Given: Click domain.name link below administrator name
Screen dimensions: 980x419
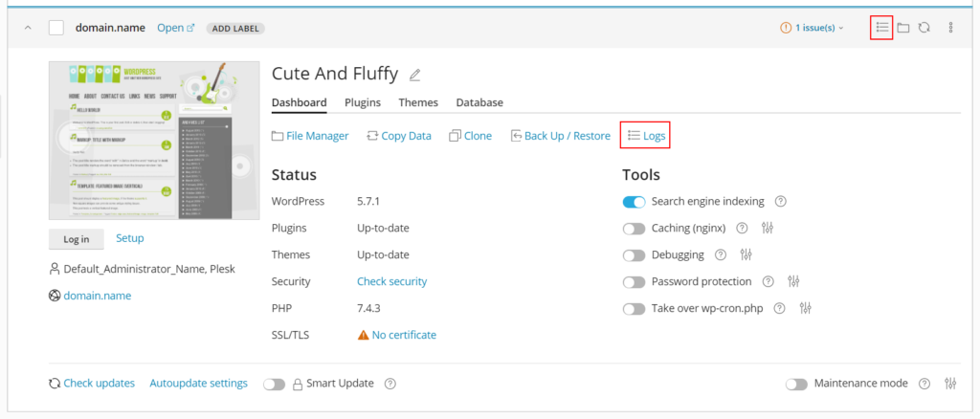Looking at the screenshot, I should (98, 296).
